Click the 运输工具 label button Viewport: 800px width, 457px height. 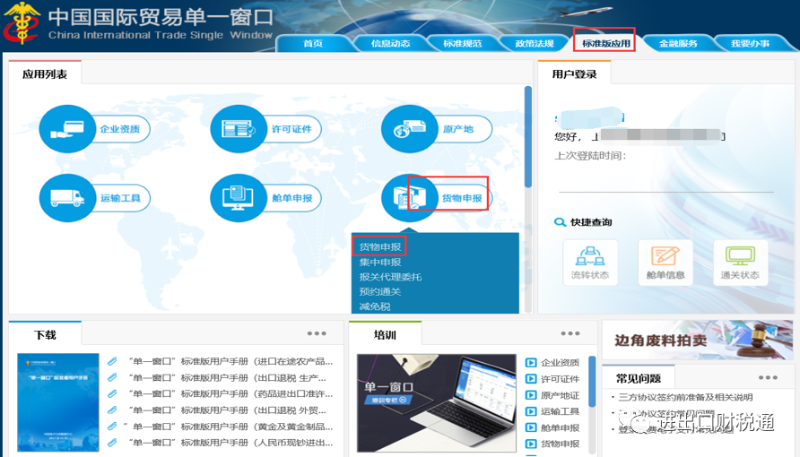point(120,198)
